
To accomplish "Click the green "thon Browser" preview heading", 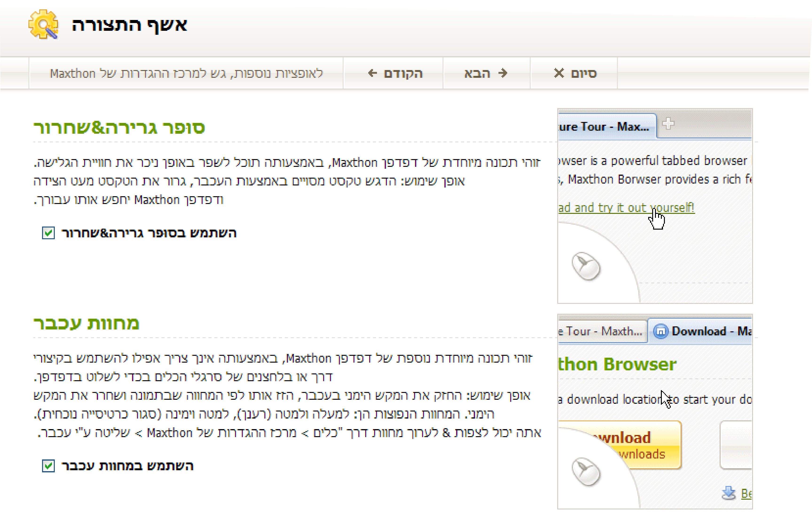I will [617, 364].
